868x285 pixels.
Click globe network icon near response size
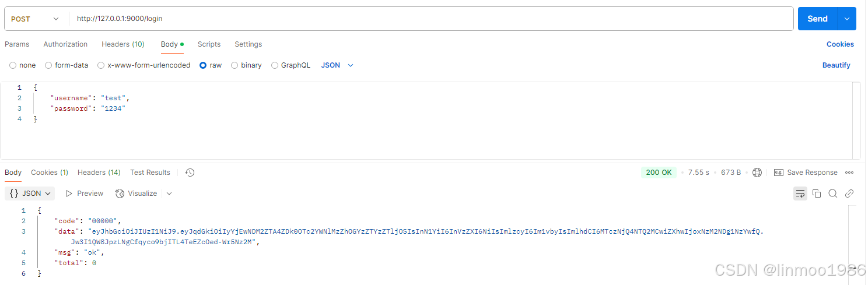pos(757,173)
